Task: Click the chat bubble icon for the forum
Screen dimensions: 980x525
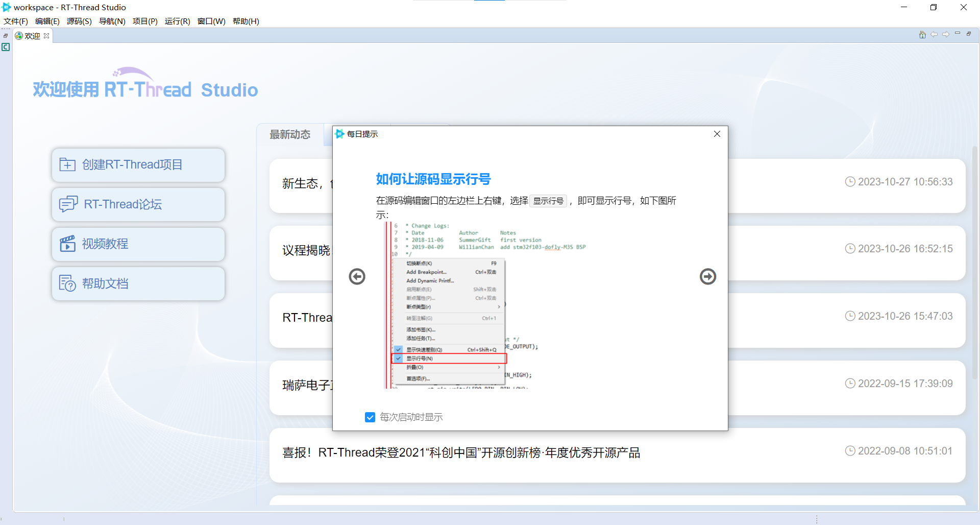Action: (x=68, y=204)
